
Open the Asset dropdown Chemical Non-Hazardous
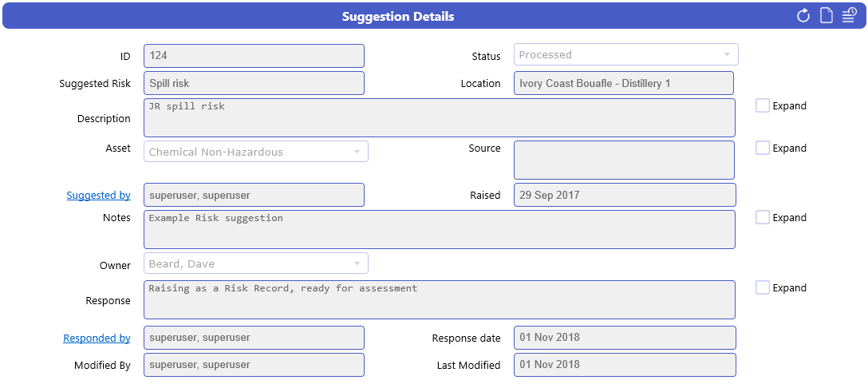256,152
